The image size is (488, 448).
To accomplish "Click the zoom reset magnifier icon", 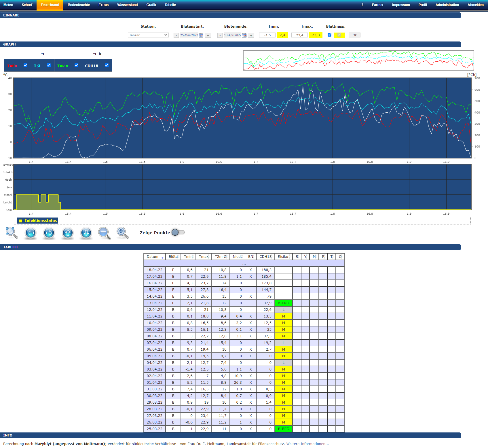I will point(12,232).
